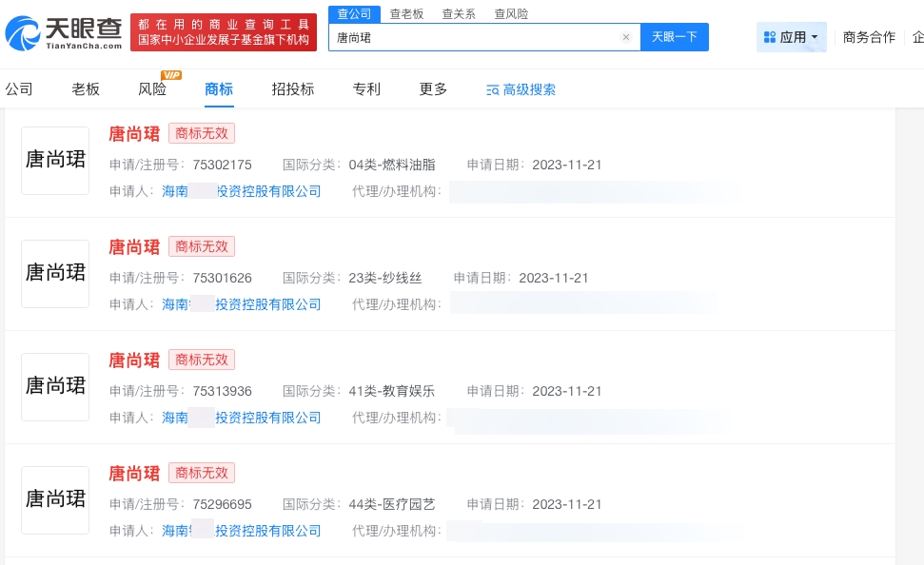Open applicant company link for trademark 75313936
Viewport: 924px width, 565px height.
pos(242,418)
